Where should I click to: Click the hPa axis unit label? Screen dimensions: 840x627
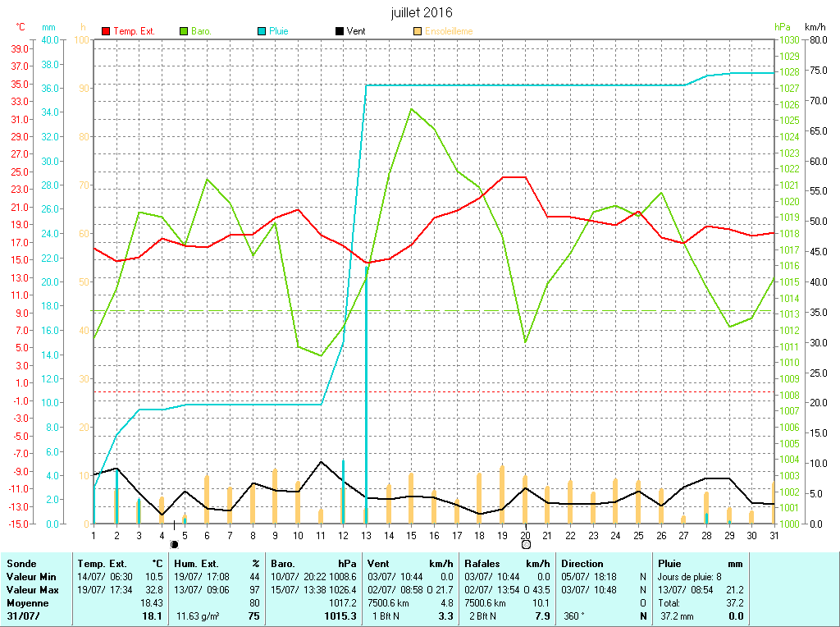pos(783,27)
